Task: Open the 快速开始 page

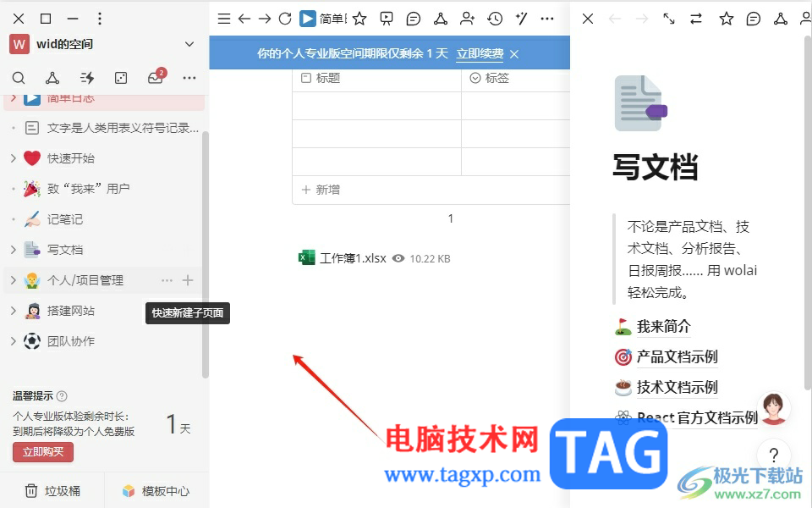Action: pyautogui.click(x=71, y=158)
